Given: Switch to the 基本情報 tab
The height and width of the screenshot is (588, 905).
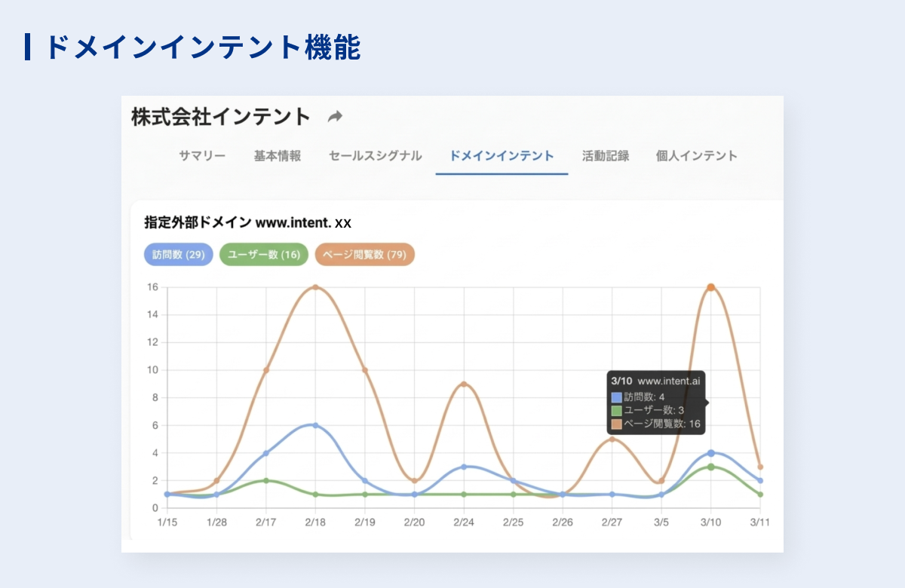Looking at the screenshot, I should 277,156.
